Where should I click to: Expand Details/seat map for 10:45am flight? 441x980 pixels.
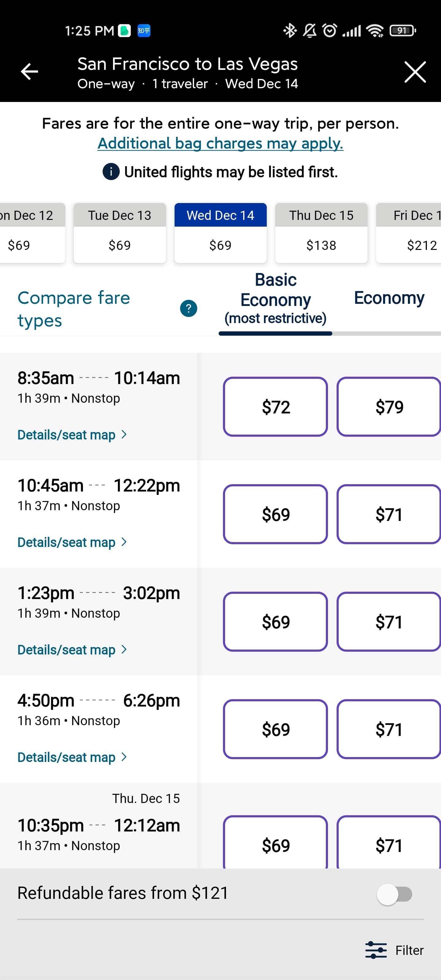[72, 542]
